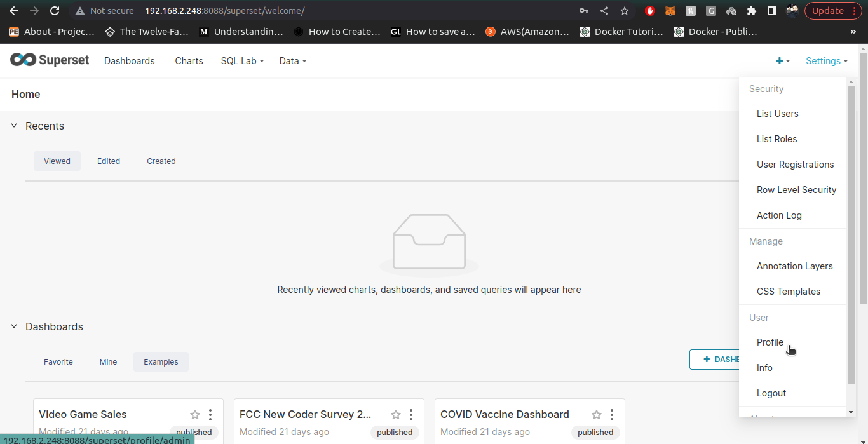868x444 pixels.
Task: Open kebab menu on COVID Vaccine Dashboard card
Action: (611, 414)
